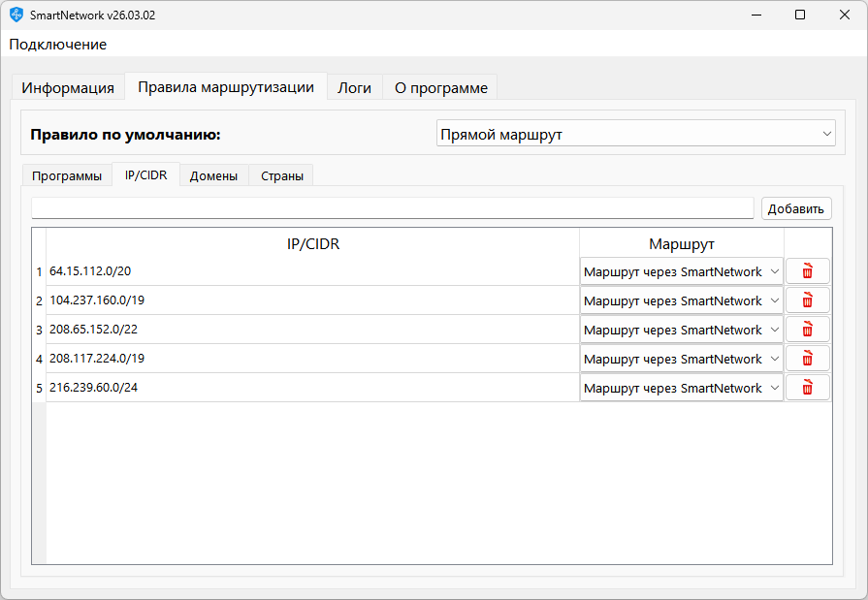Click the Добавить button
The height and width of the screenshot is (600, 868).
click(x=796, y=208)
